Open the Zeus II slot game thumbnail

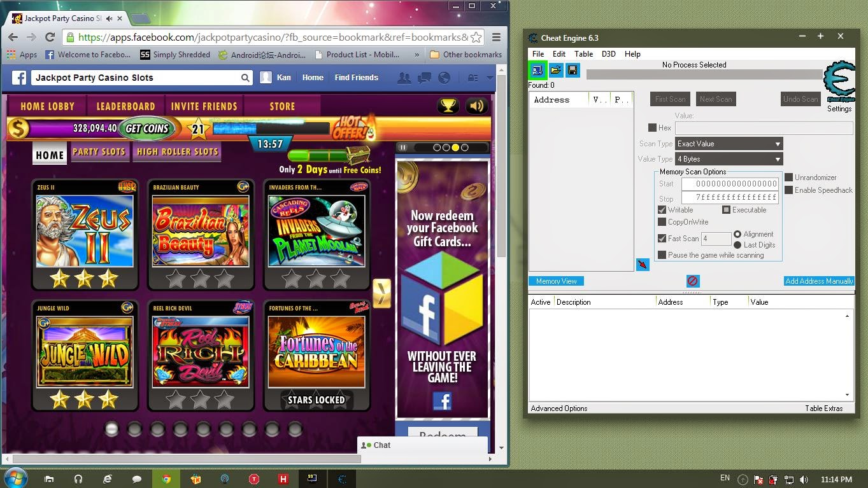pyautogui.click(x=85, y=230)
